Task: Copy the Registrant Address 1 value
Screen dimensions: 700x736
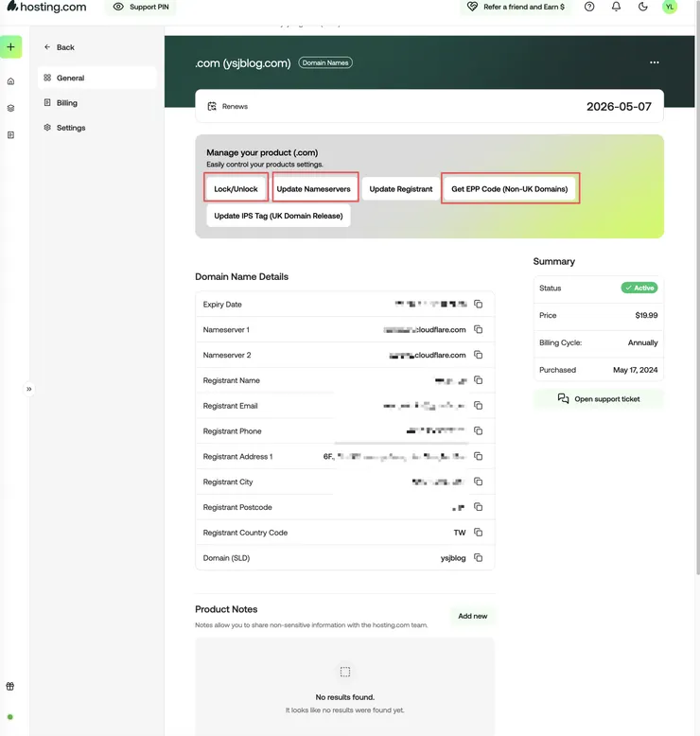Action: coord(478,456)
